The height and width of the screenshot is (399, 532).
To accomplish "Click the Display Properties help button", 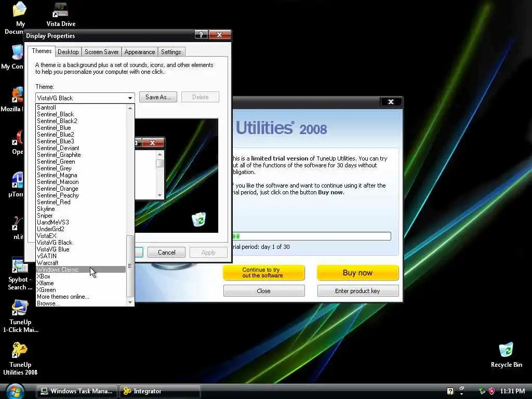I will point(201,35).
